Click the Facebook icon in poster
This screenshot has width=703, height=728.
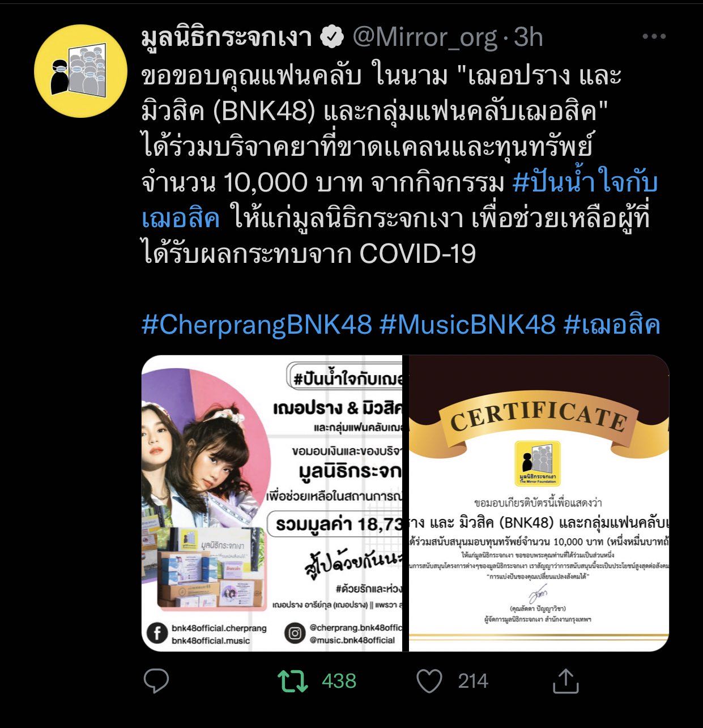click(157, 633)
